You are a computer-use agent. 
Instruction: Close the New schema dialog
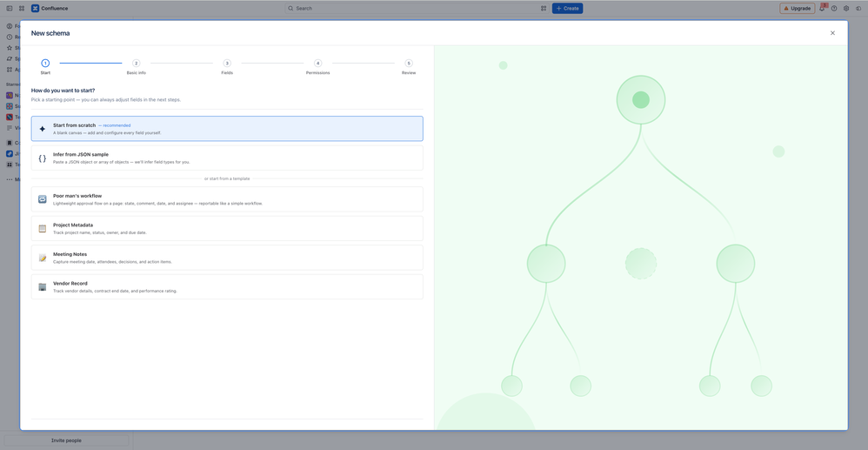(x=832, y=33)
